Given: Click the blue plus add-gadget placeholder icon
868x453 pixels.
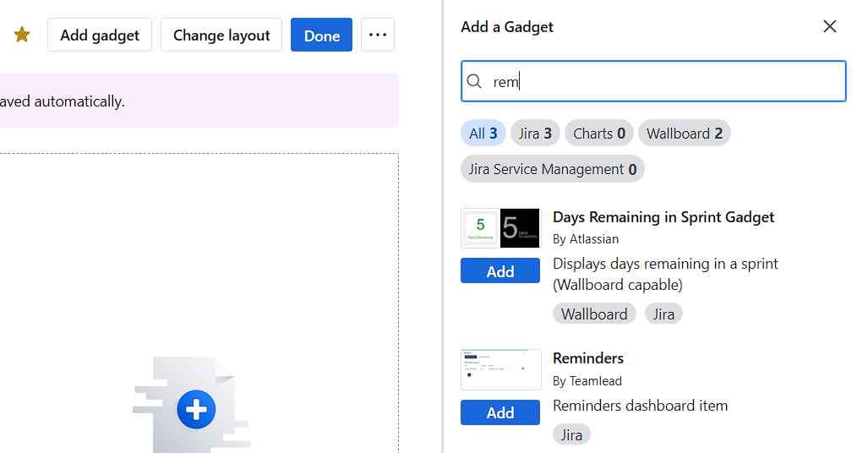Looking at the screenshot, I should pyautogui.click(x=196, y=411).
